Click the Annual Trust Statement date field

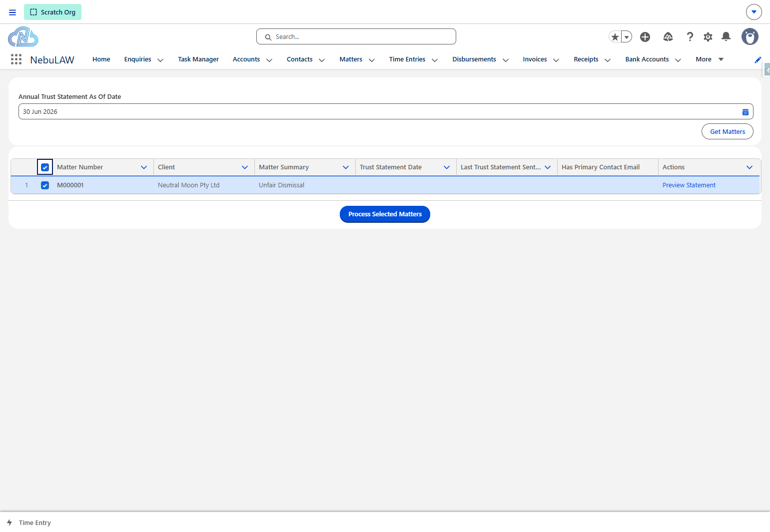(386, 111)
